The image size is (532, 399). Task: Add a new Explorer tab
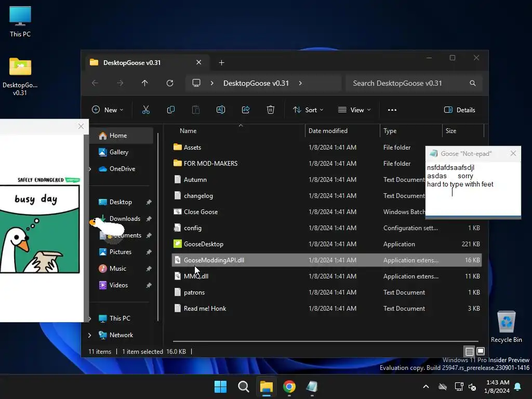221,63
